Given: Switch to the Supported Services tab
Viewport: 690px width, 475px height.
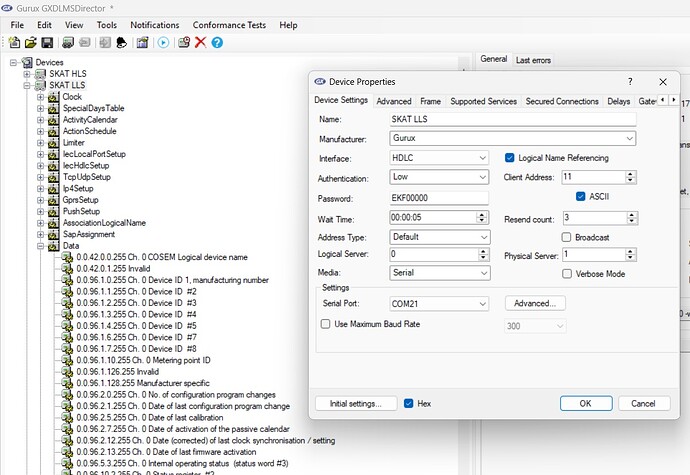Looking at the screenshot, I should (x=483, y=101).
